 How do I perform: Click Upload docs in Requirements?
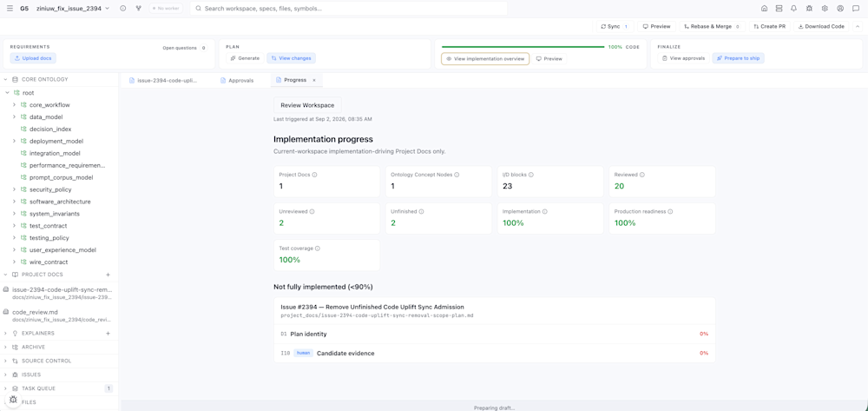[x=33, y=58]
